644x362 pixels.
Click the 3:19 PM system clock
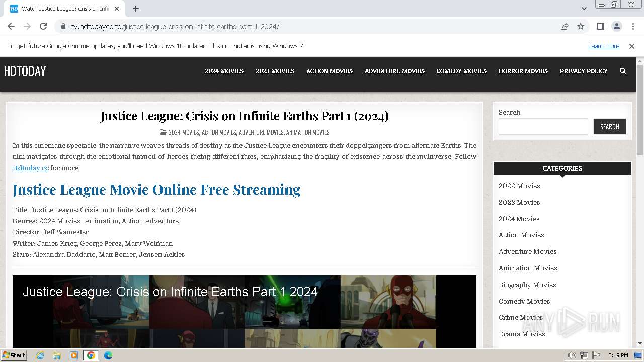pyautogui.click(x=618, y=355)
